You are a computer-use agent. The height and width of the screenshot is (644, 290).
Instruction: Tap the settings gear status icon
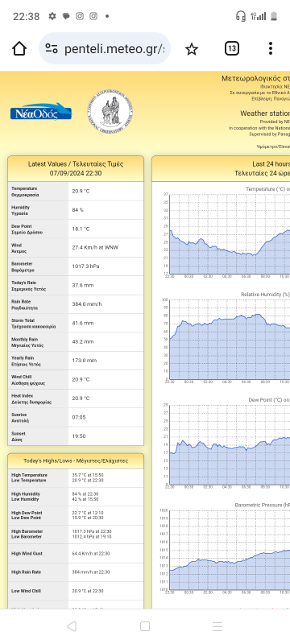52,16
